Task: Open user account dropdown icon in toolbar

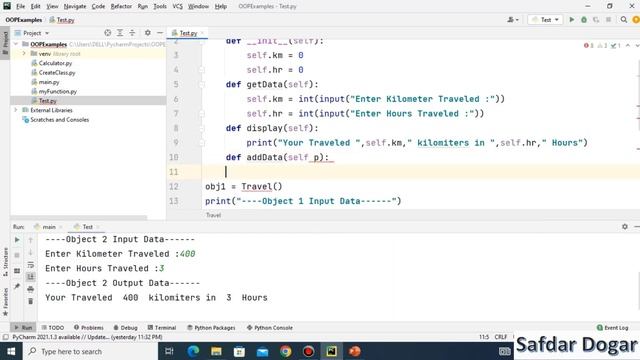Action: pos(513,20)
